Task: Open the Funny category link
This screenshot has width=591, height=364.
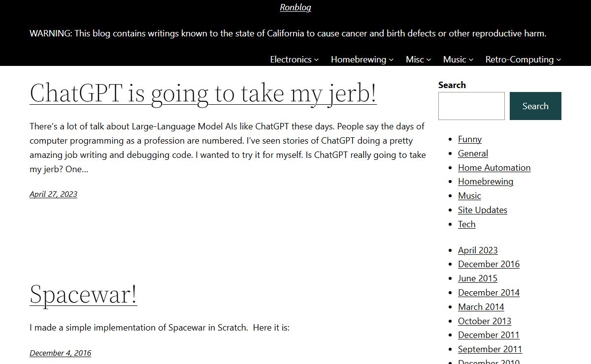Action: point(470,139)
